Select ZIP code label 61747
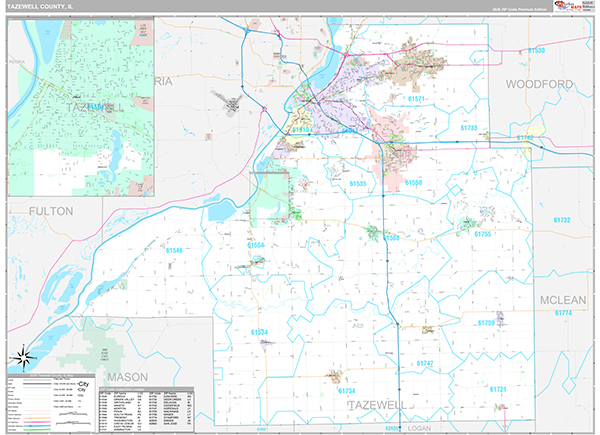Screen dimensions: 600x435 [x=425, y=363]
